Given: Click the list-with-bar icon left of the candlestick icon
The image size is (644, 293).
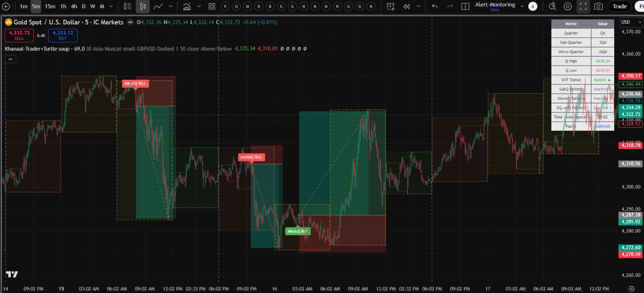Looking at the screenshot, I should pyautogui.click(x=127, y=6).
